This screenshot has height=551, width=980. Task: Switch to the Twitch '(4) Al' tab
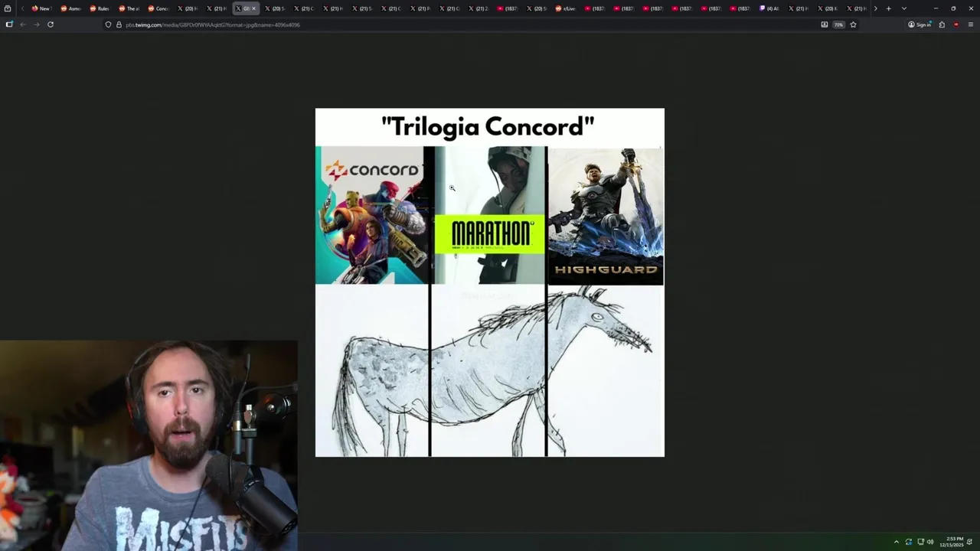(x=769, y=8)
